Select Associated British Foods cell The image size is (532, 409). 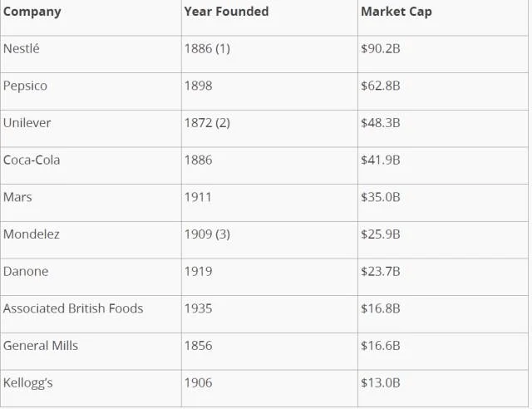73,308
